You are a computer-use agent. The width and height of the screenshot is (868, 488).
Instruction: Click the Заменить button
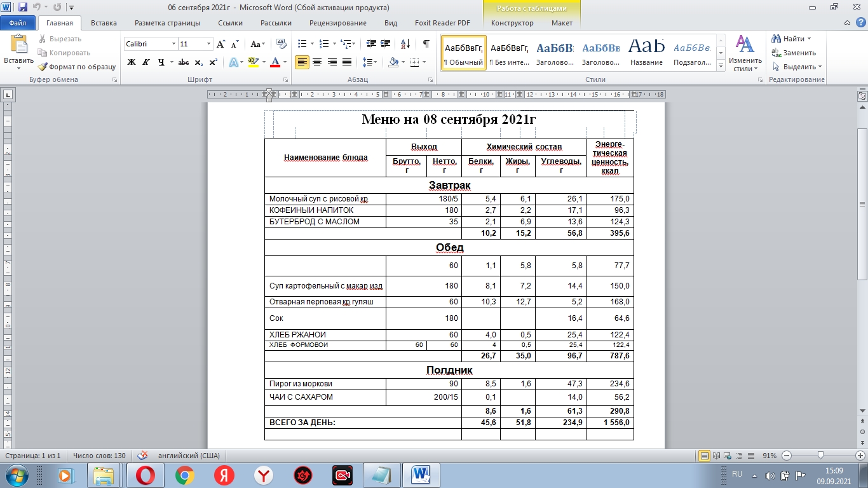click(x=794, y=53)
